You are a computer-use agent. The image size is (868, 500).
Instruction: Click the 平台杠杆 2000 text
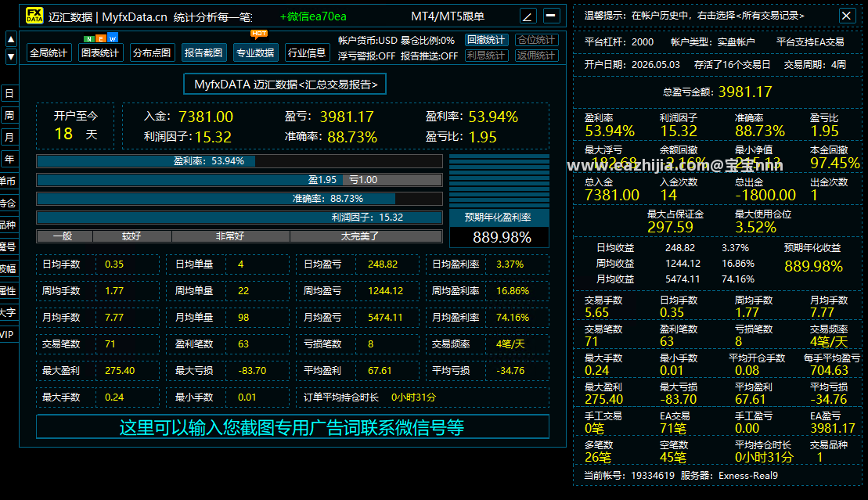click(x=619, y=42)
